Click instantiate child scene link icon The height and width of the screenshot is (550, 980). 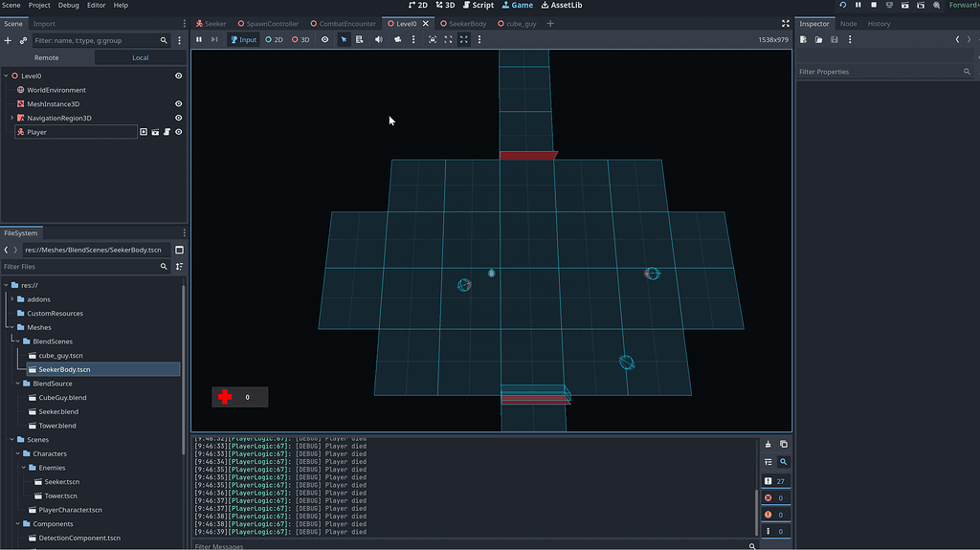pyautogui.click(x=23, y=40)
